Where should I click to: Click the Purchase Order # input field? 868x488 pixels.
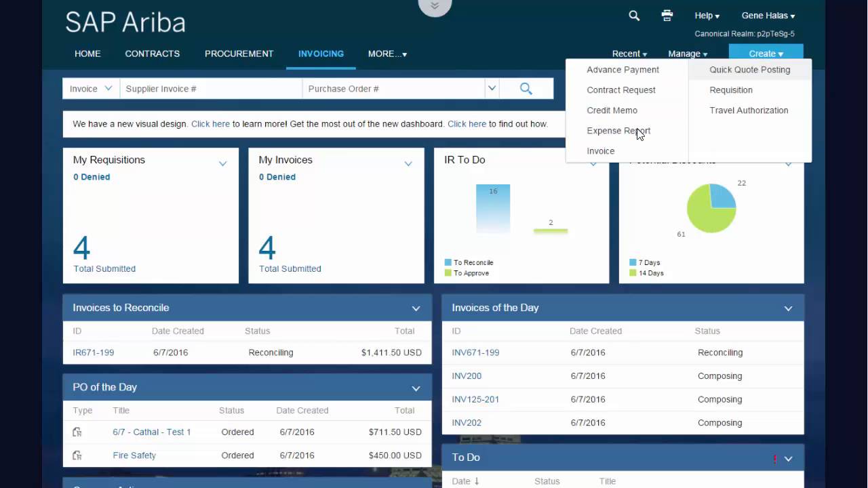pos(393,89)
